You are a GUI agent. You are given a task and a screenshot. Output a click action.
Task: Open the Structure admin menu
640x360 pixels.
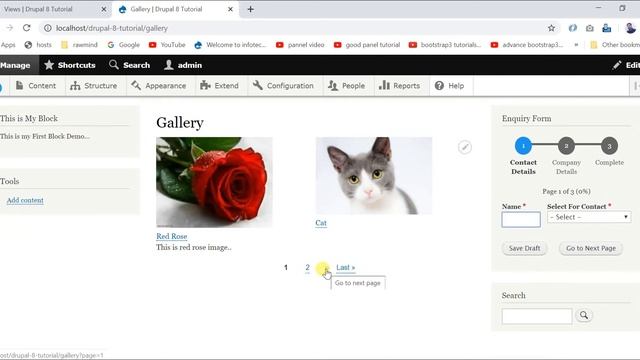click(93, 86)
